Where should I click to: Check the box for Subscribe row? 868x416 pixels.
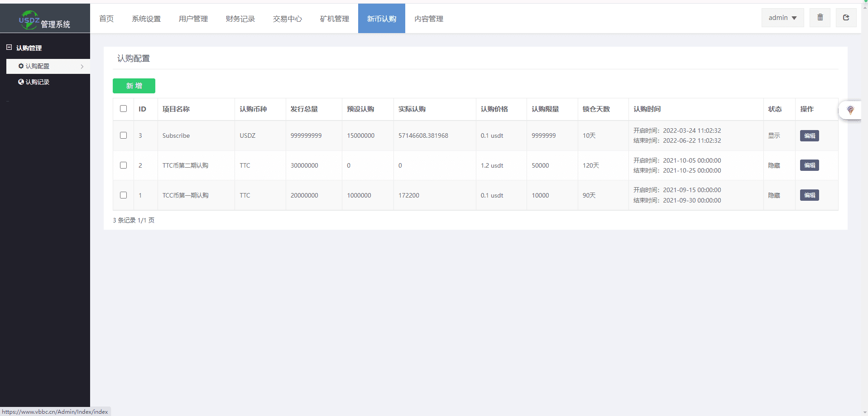pyautogui.click(x=123, y=135)
